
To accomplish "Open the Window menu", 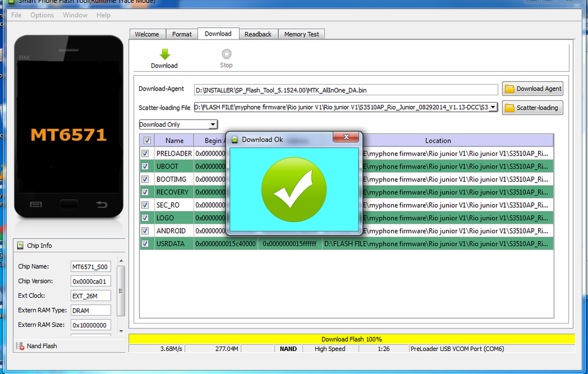I will (75, 15).
